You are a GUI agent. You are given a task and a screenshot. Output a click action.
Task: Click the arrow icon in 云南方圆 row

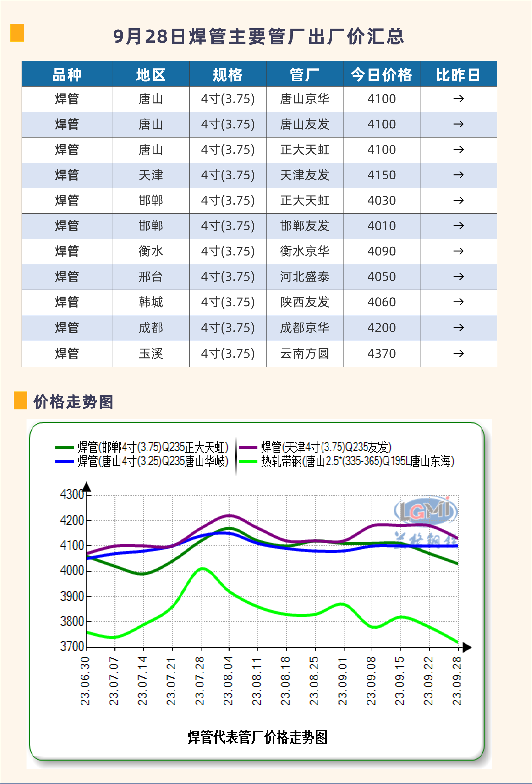pos(458,354)
